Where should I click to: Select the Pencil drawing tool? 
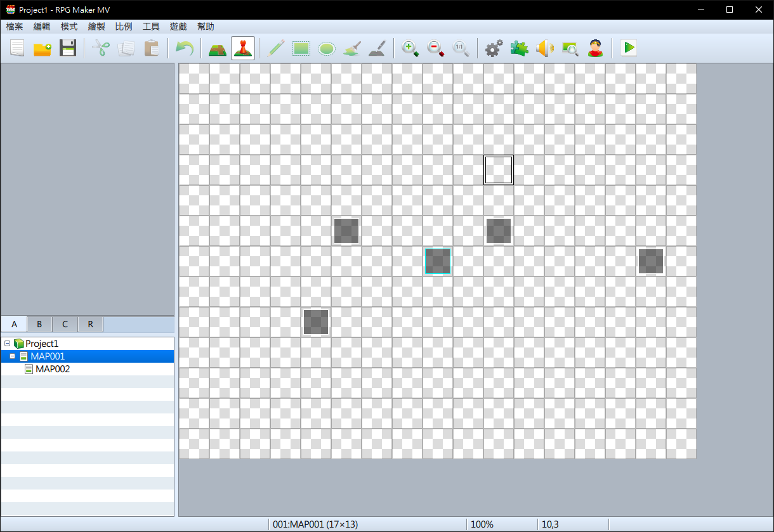[x=276, y=48]
